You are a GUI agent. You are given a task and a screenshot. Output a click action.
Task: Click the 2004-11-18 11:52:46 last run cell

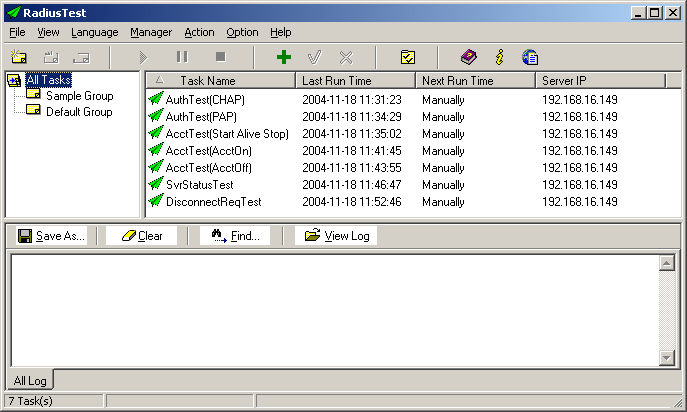pyautogui.click(x=352, y=202)
